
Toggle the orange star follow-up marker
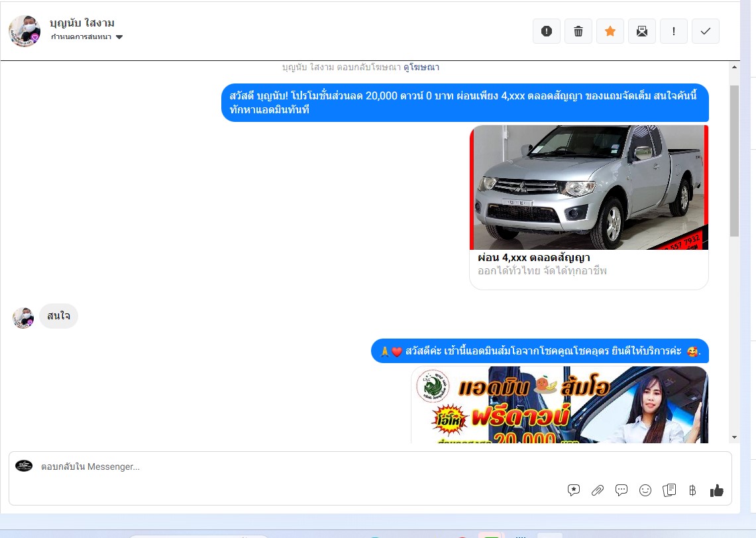pos(610,31)
